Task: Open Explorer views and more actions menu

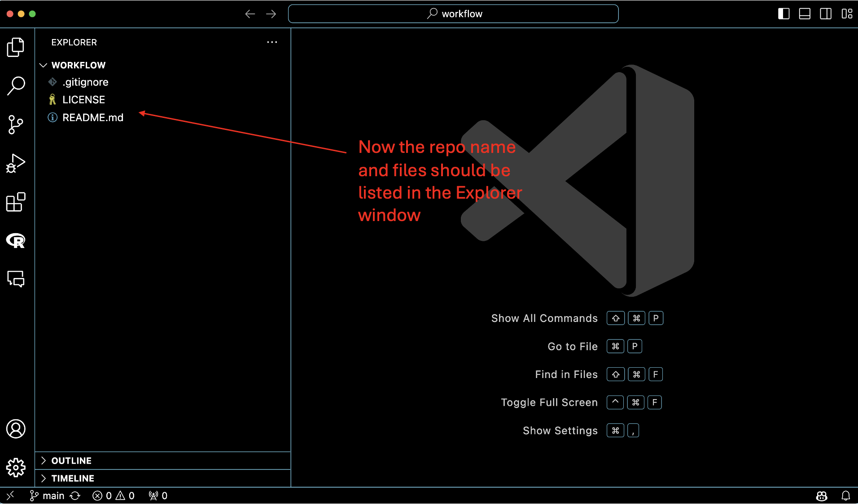Action: [272, 42]
